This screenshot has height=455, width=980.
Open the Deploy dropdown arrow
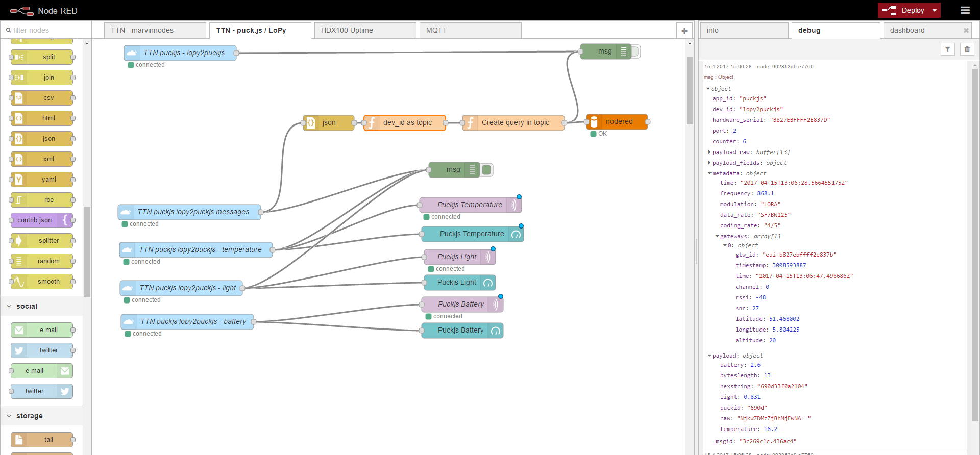[x=935, y=10]
